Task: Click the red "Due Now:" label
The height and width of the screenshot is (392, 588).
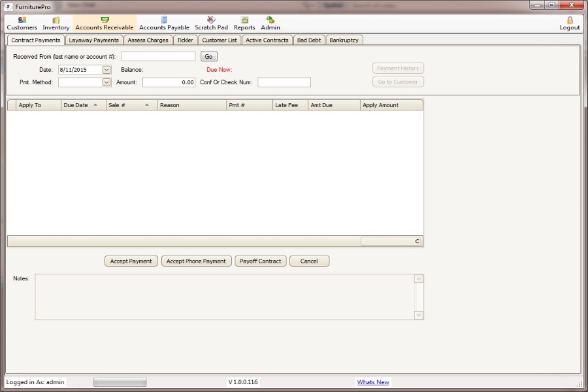Action: click(x=220, y=70)
